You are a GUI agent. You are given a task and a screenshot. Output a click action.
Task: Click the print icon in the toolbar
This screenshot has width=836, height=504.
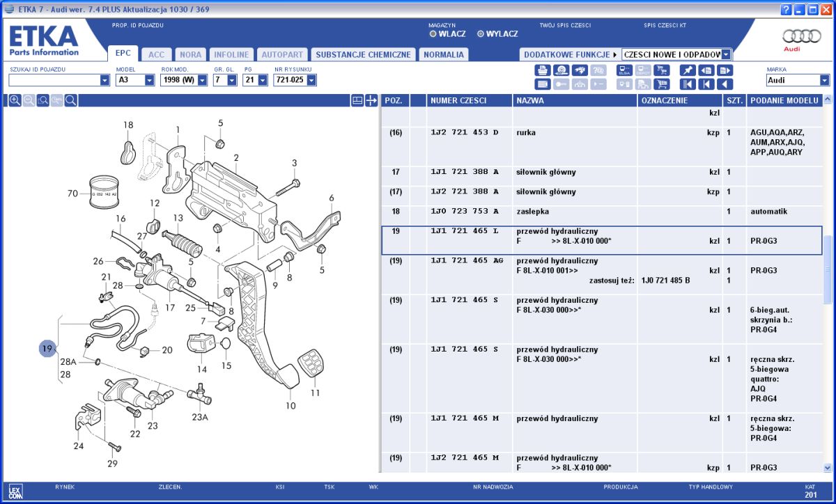coord(542,70)
